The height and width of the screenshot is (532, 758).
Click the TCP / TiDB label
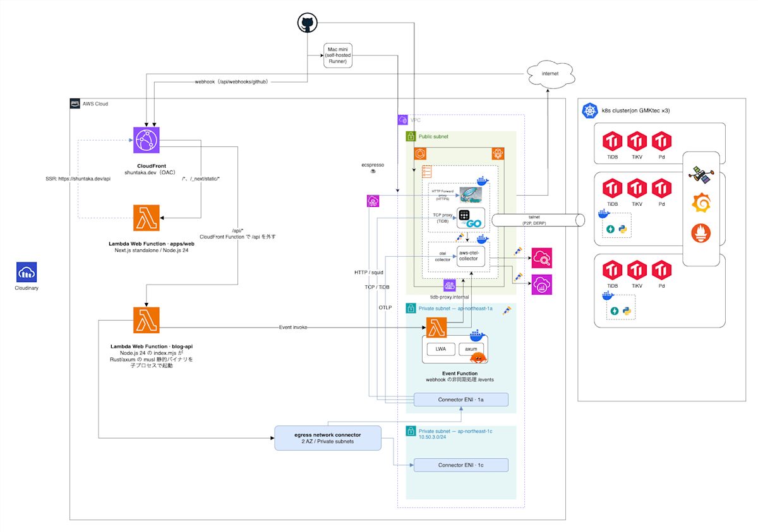378,287
